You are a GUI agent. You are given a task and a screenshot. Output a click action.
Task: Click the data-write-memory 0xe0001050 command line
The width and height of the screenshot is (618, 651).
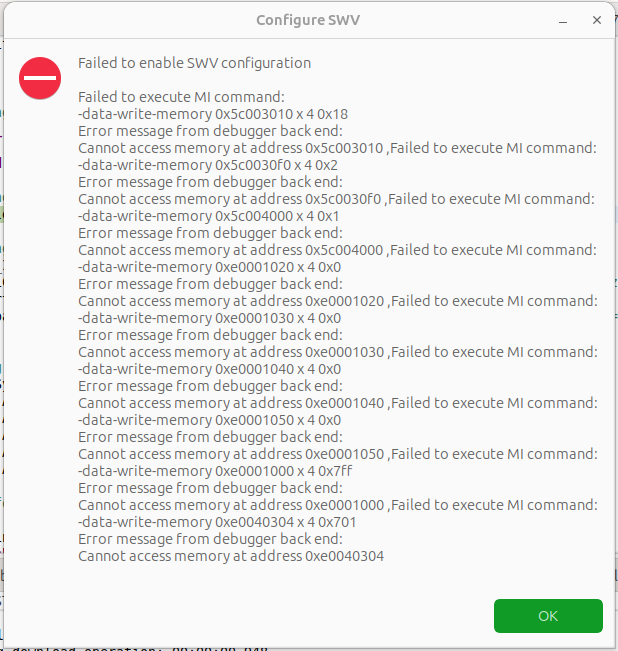pos(209,420)
